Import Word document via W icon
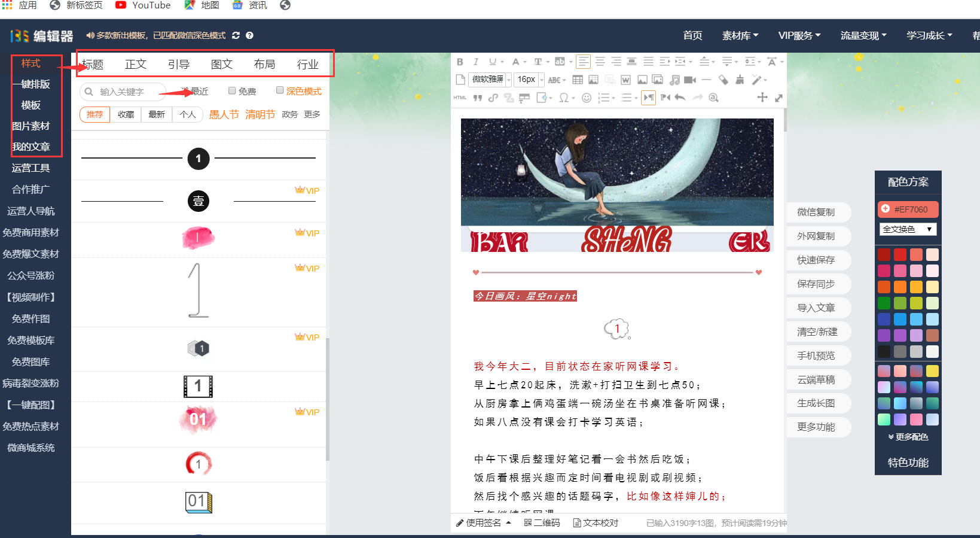This screenshot has width=980, height=538. point(625,80)
